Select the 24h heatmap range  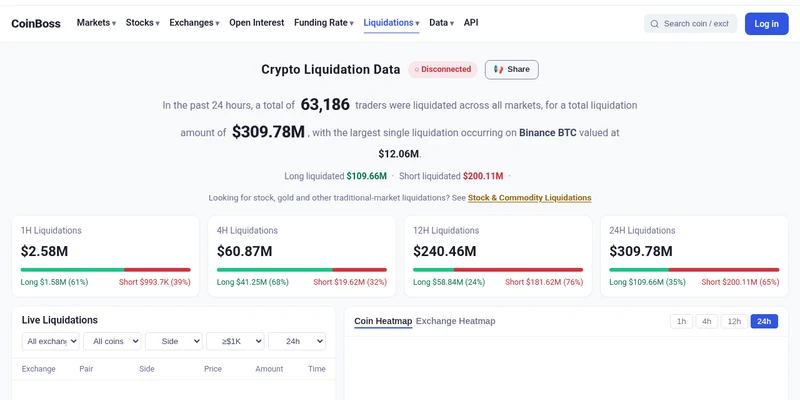(x=764, y=321)
